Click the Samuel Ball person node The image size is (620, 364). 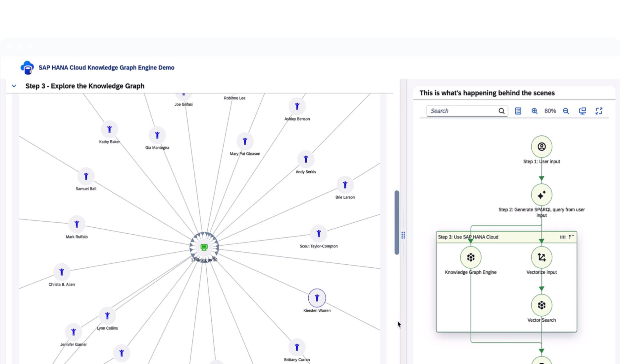point(86,176)
